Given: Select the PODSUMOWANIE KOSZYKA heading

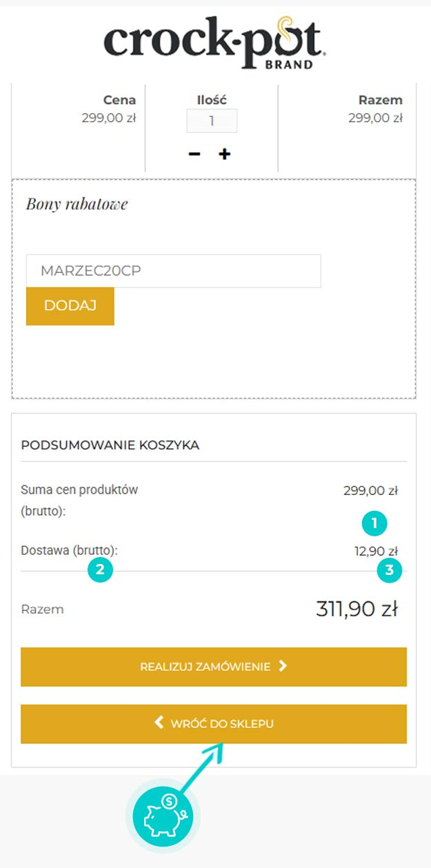Looking at the screenshot, I should 110,445.
